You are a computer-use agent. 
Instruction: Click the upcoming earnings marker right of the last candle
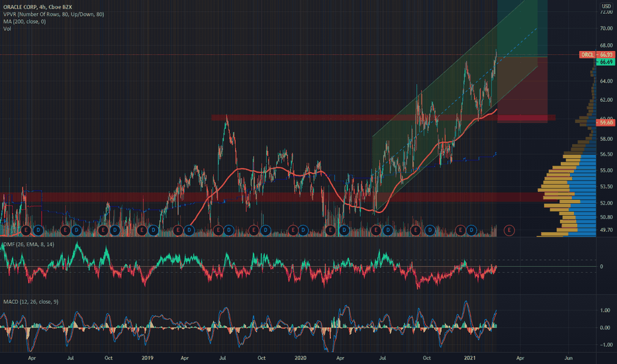pos(509,230)
